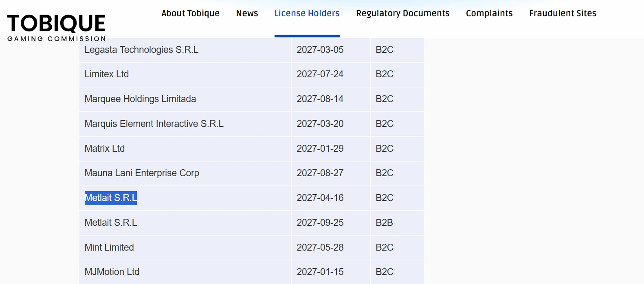644x284 pixels.
Task: Click the date 2027-05-28
Action: pos(320,247)
